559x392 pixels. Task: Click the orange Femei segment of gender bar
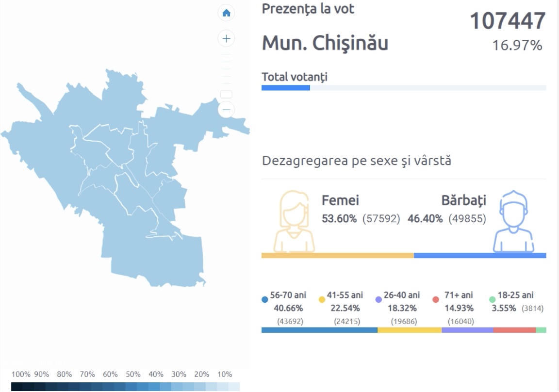tap(337, 255)
